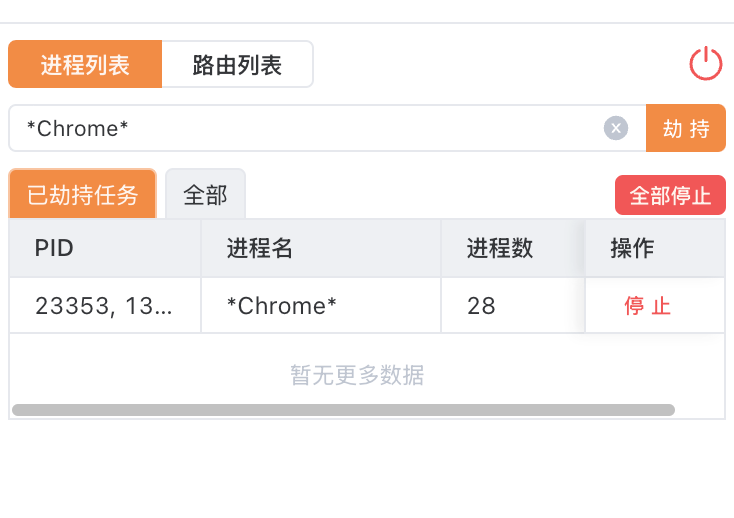Click the red power icon

(x=705, y=64)
